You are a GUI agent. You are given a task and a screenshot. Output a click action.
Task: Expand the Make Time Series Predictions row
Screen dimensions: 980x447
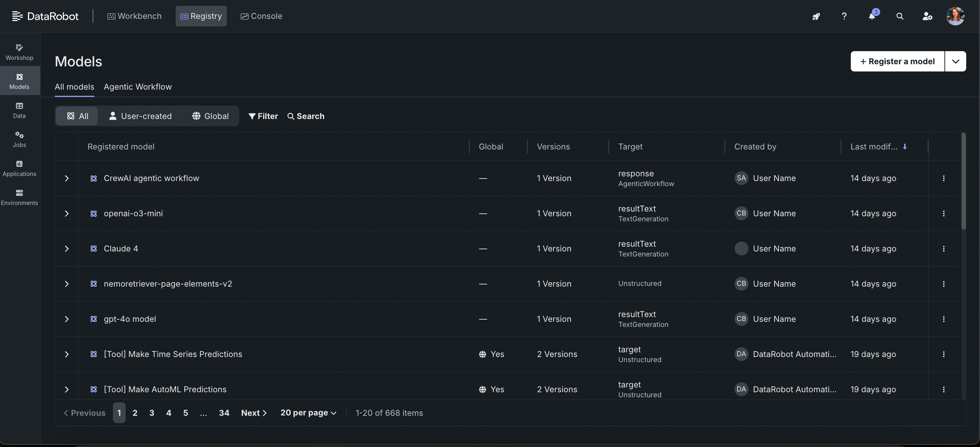[66, 354]
